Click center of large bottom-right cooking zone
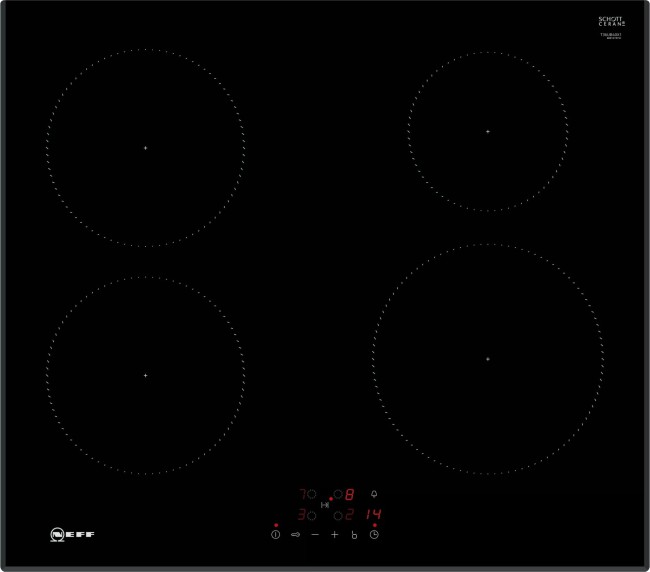The width and height of the screenshot is (650, 572). (488, 358)
